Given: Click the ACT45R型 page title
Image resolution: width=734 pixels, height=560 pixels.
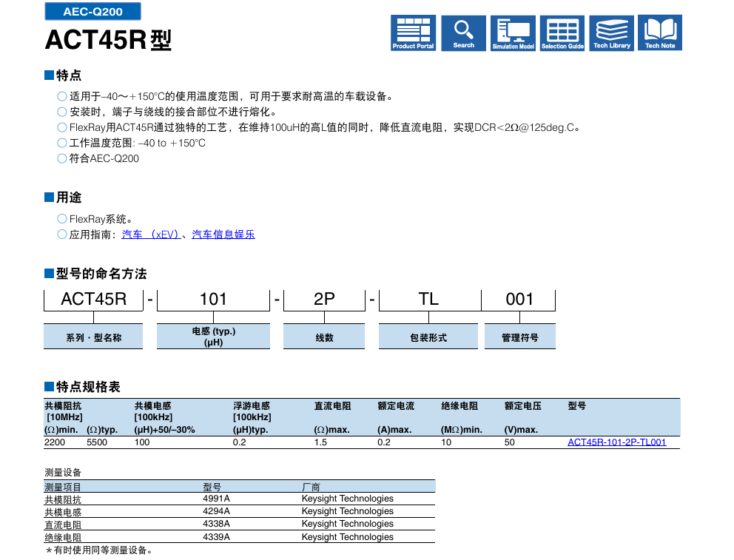Looking at the screenshot, I should 108,40.
